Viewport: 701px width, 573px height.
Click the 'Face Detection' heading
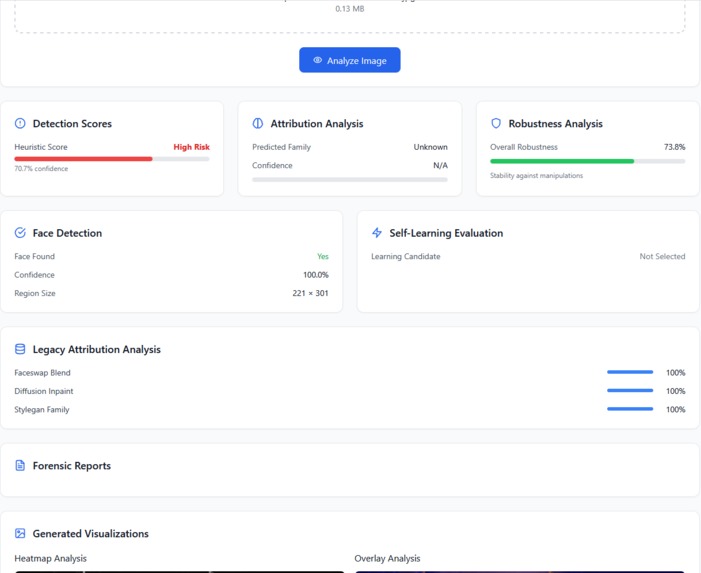click(67, 232)
